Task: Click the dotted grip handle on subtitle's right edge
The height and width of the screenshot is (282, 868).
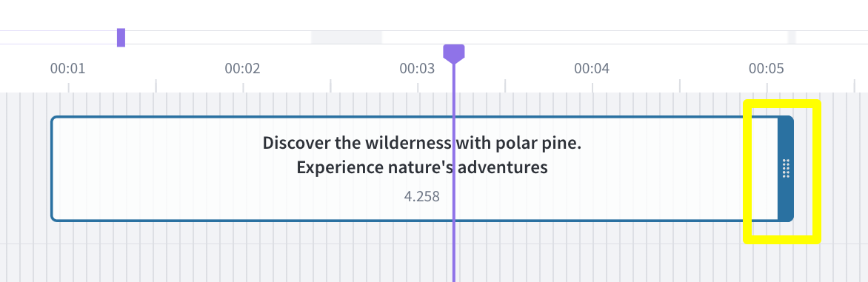Action: 786,169
